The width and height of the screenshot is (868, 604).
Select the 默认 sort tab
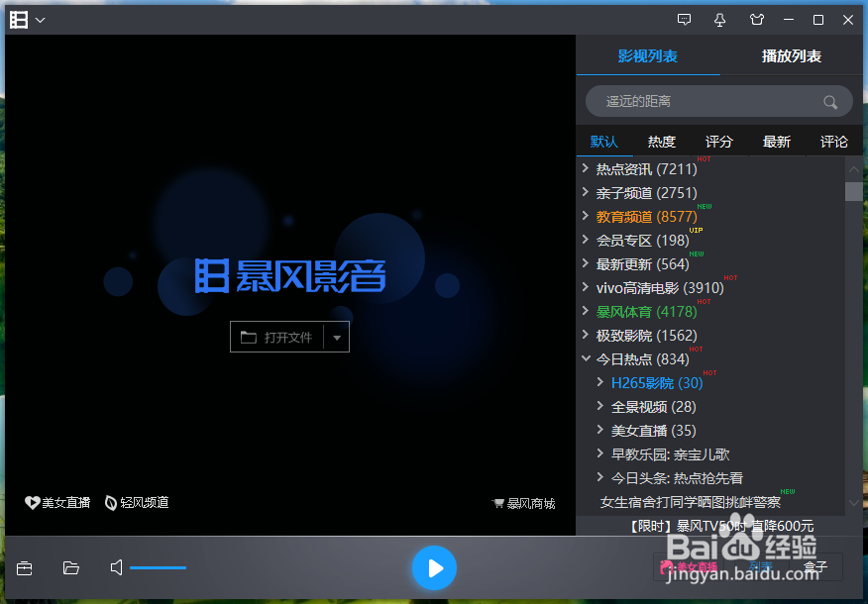pyautogui.click(x=604, y=142)
